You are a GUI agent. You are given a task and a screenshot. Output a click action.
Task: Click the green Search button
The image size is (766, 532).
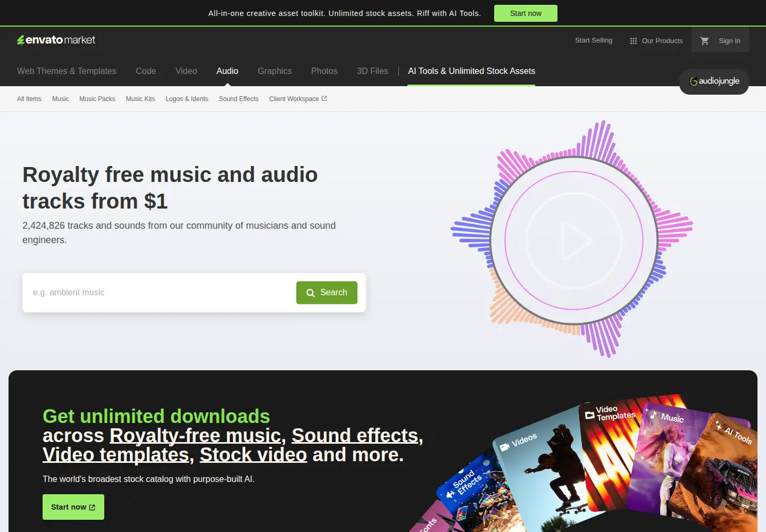[x=327, y=293]
